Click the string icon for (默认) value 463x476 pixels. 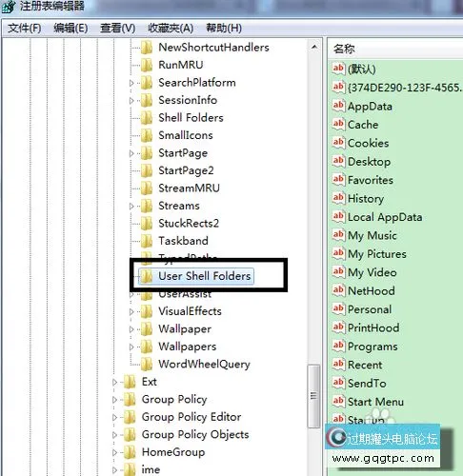(x=338, y=69)
